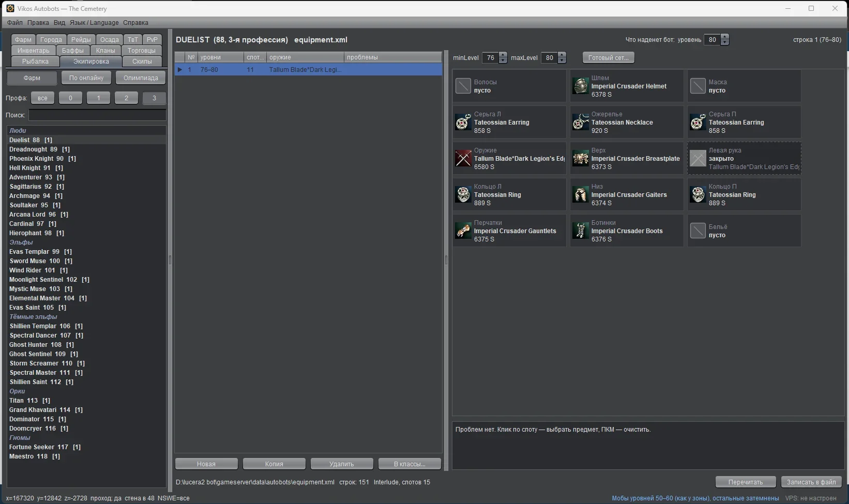
Task: Select the empty Волосы slot icon
Action: tap(463, 86)
